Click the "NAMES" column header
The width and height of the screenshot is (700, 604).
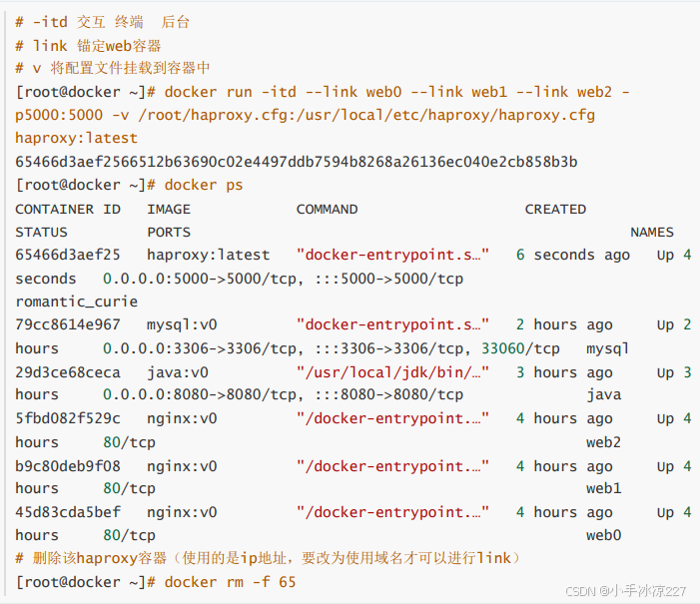[x=652, y=233]
